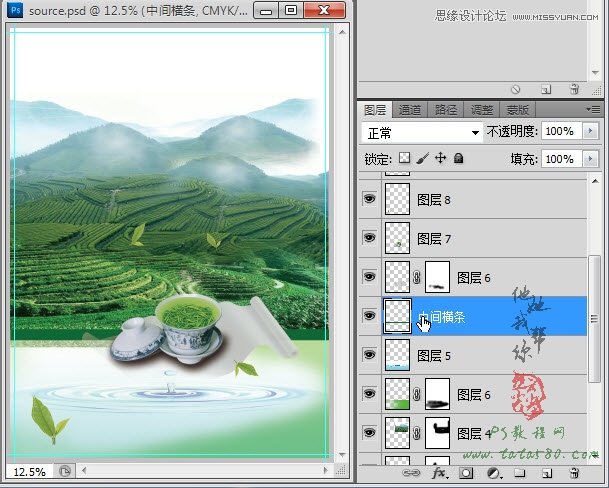Click mask thumbnail of 图层 6 above 中间横条
609x488 pixels.
pos(438,277)
